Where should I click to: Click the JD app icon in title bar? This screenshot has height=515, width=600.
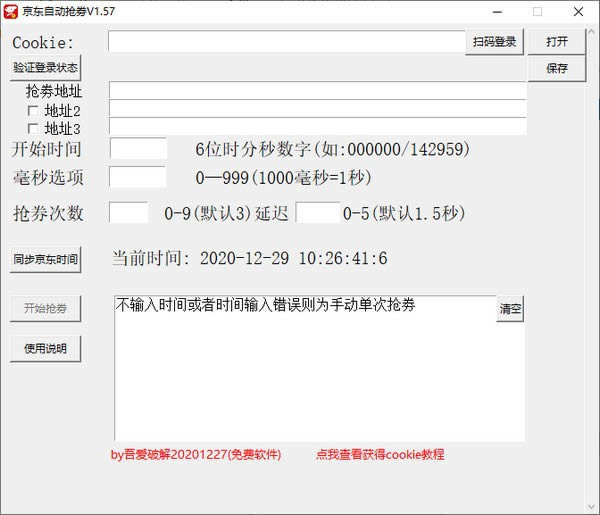coord(12,12)
